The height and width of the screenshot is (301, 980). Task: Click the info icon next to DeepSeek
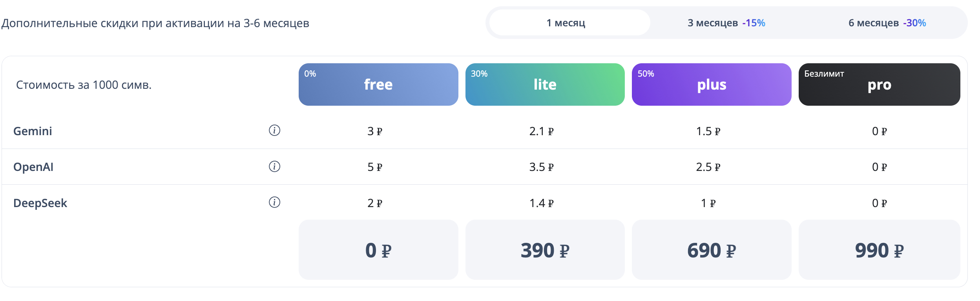click(274, 202)
